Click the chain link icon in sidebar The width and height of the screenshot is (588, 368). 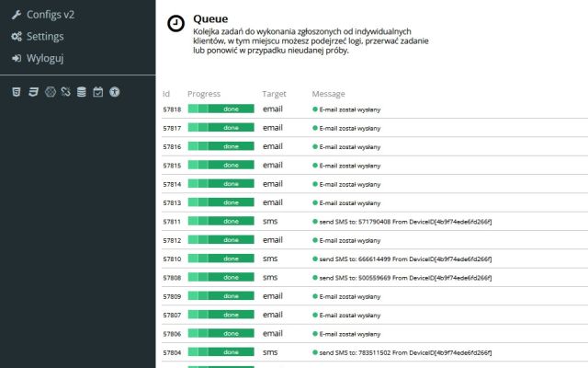point(65,92)
